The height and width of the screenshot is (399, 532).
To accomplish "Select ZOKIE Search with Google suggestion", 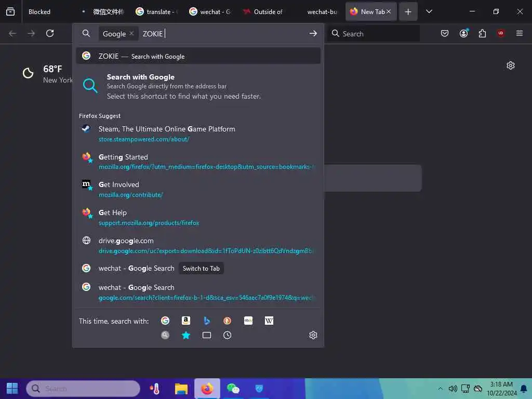I will coord(198,56).
